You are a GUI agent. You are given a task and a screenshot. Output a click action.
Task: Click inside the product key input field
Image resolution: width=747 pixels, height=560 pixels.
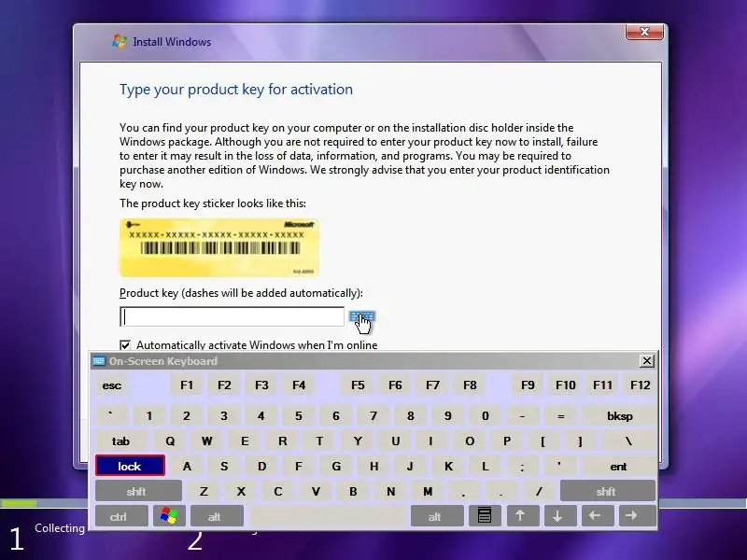232,316
